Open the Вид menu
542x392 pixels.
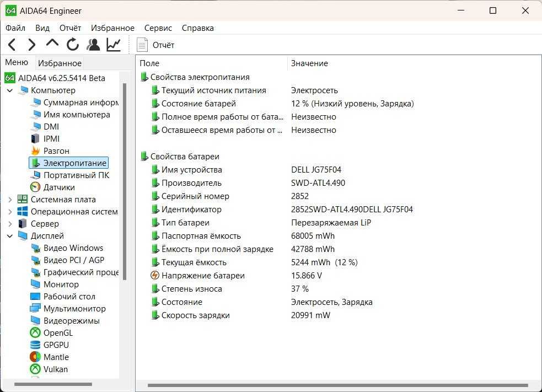click(x=42, y=28)
